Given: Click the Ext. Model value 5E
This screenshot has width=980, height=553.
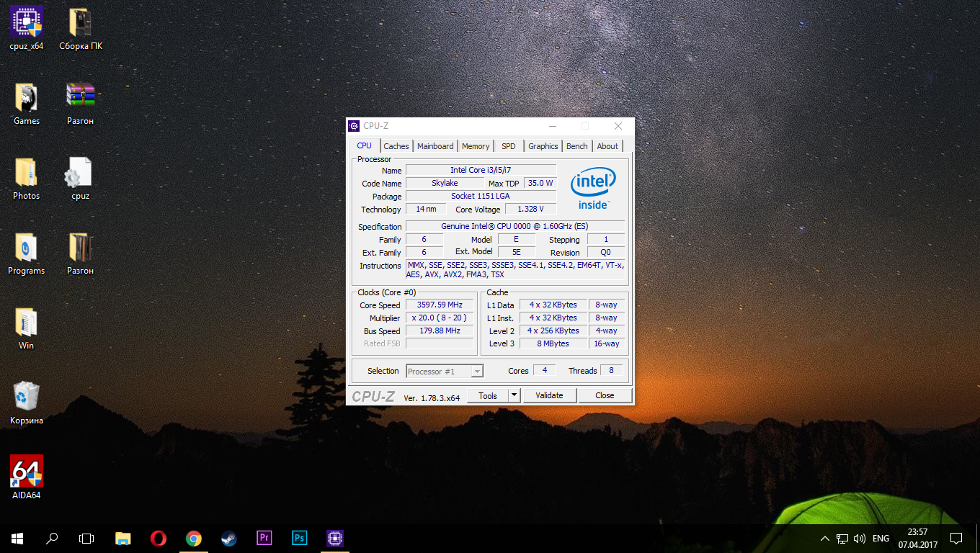Looking at the screenshot, I should pos(516,252).
